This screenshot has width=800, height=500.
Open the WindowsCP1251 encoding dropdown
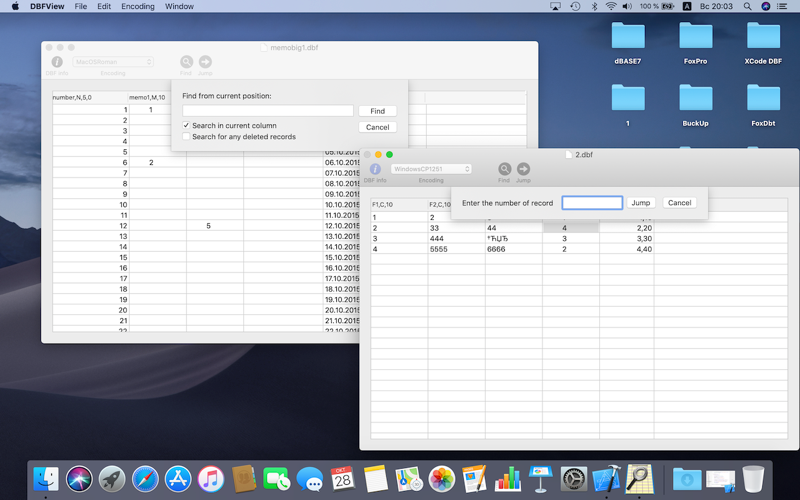431,169
